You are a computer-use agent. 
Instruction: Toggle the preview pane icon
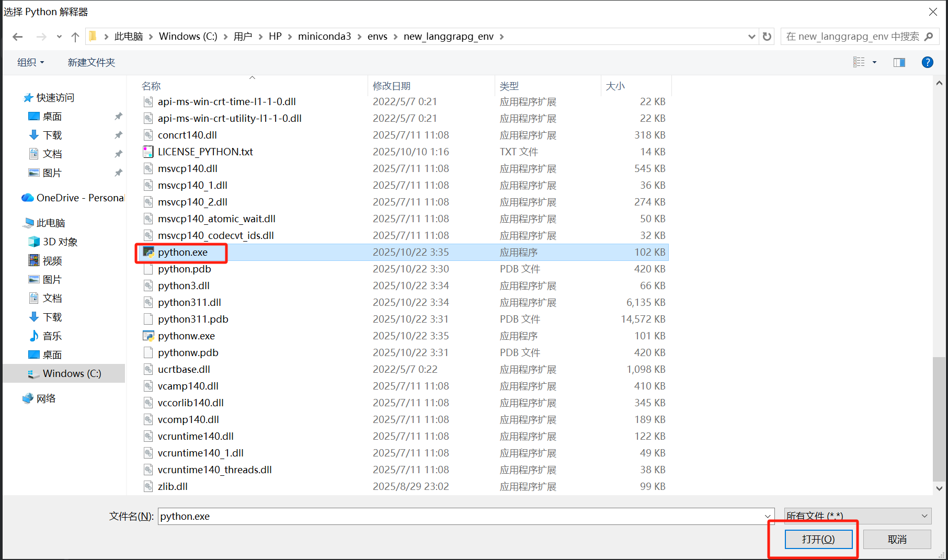coord(899,62)
